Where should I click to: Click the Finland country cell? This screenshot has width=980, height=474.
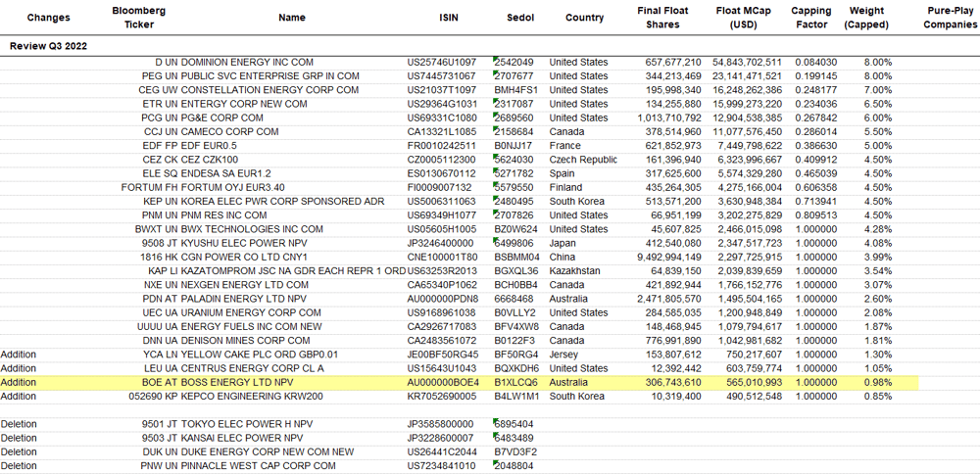point(565,187)
